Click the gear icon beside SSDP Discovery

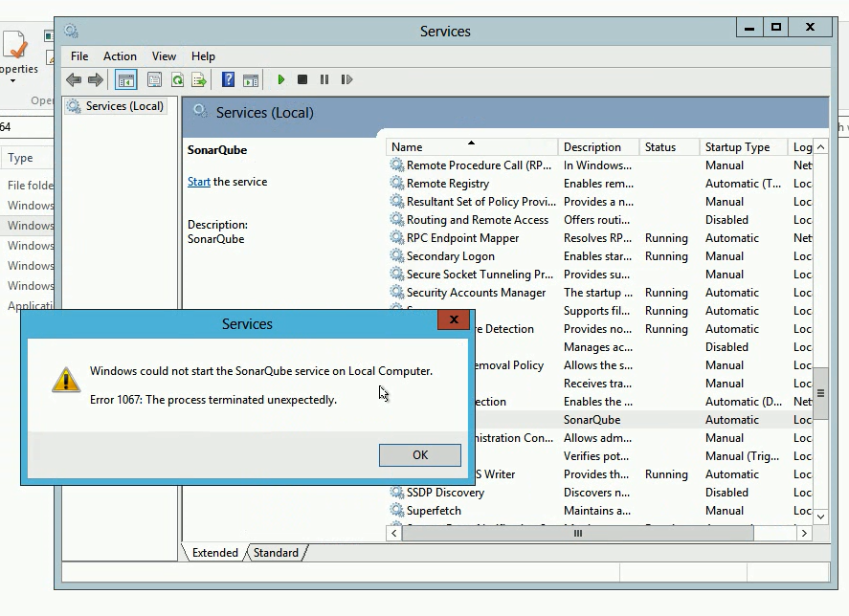coord(397,493)
